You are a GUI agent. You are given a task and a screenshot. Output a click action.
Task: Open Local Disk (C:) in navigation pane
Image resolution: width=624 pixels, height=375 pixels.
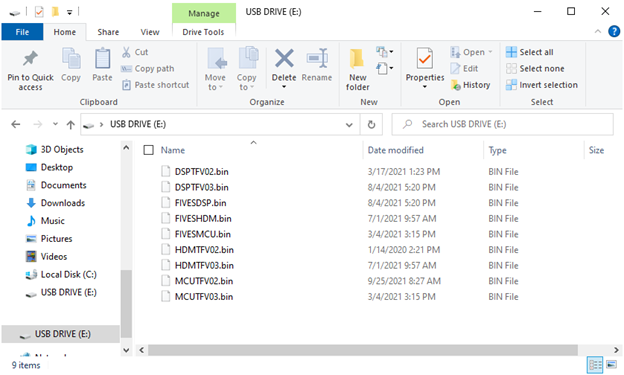[61, 275]
